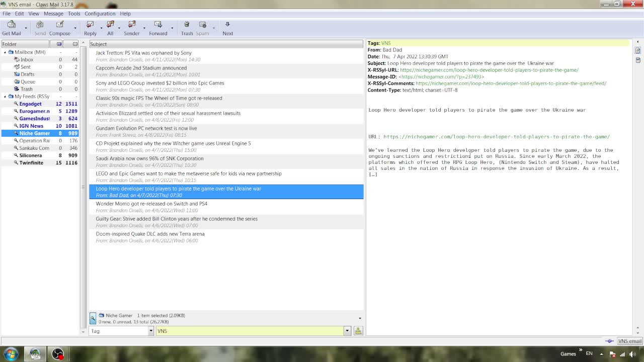Click the Compose toolbar button
The height and width of the screenshot is (362, 644).
click(x=59, y=28)
